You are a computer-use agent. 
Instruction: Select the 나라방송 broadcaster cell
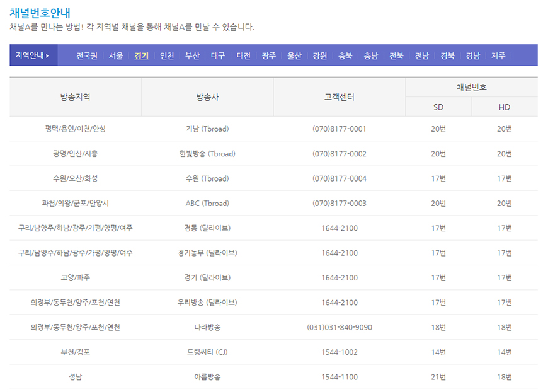pos(207,327)
